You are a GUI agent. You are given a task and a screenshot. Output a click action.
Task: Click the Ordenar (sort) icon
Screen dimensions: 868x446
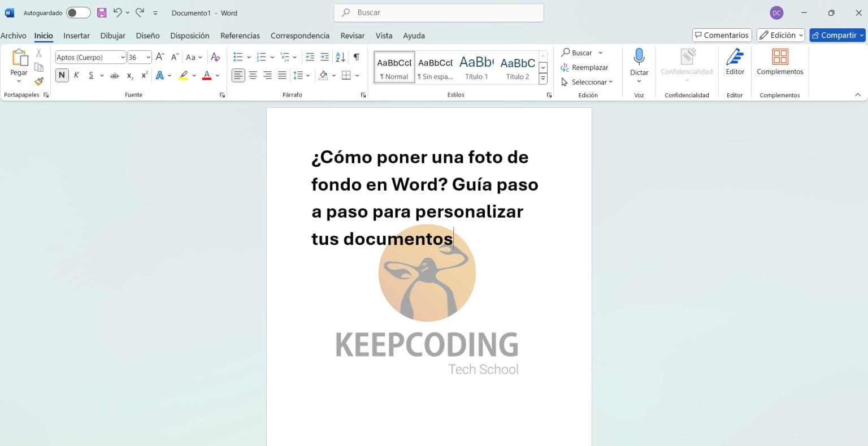[340, 57]
